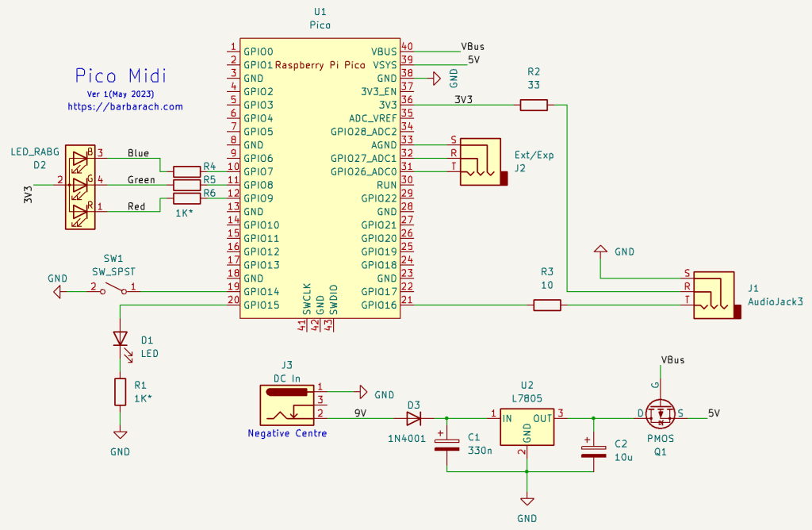Select capacitor C1 330n
This screenshot has height=530, width=812.
click(447, 444)
